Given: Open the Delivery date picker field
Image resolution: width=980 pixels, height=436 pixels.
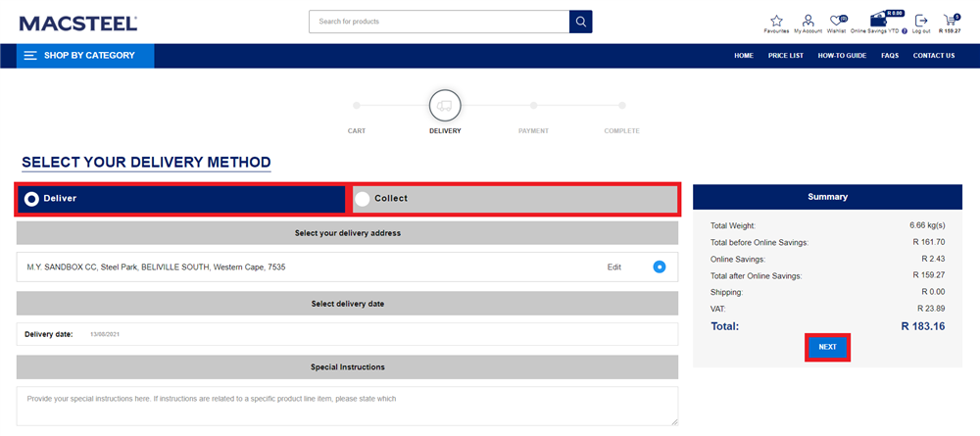Looking at the screenshot, I should pos(104,334).
